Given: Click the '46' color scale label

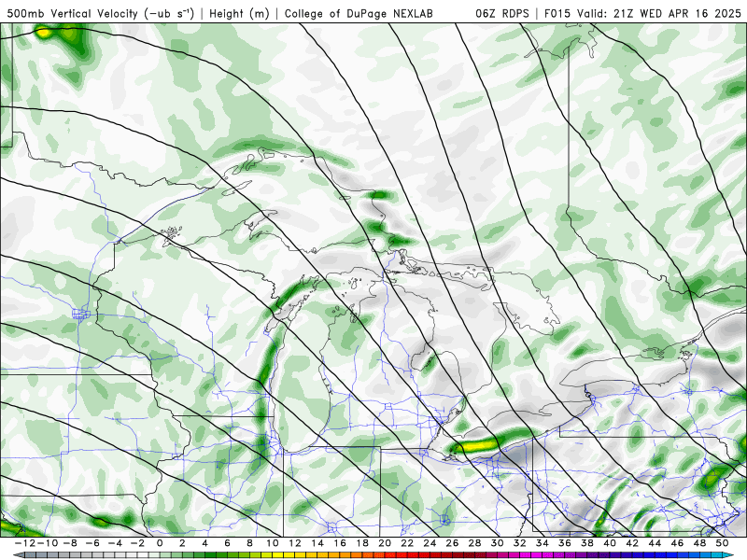Looking at the screenshot, I should [x=677, y=543].
